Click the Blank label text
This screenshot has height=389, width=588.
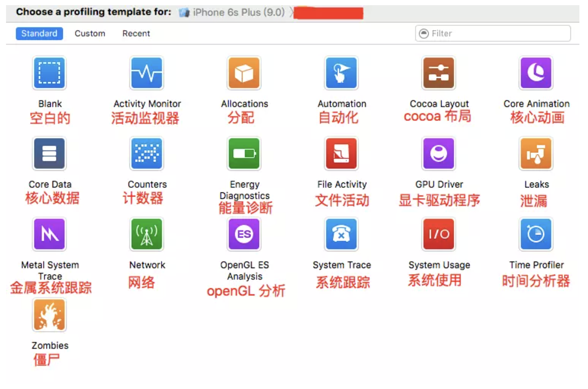click(x=50, y=104)
